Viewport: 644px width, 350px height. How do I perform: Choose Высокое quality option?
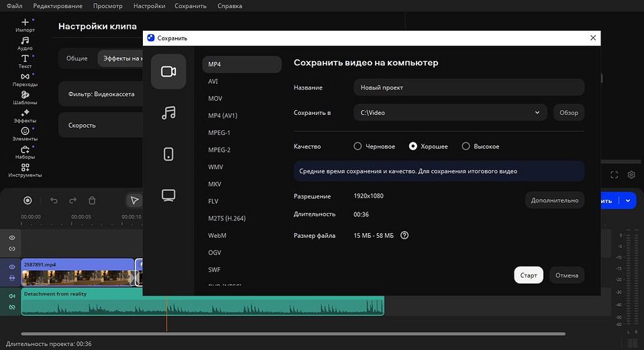point(480,146)
